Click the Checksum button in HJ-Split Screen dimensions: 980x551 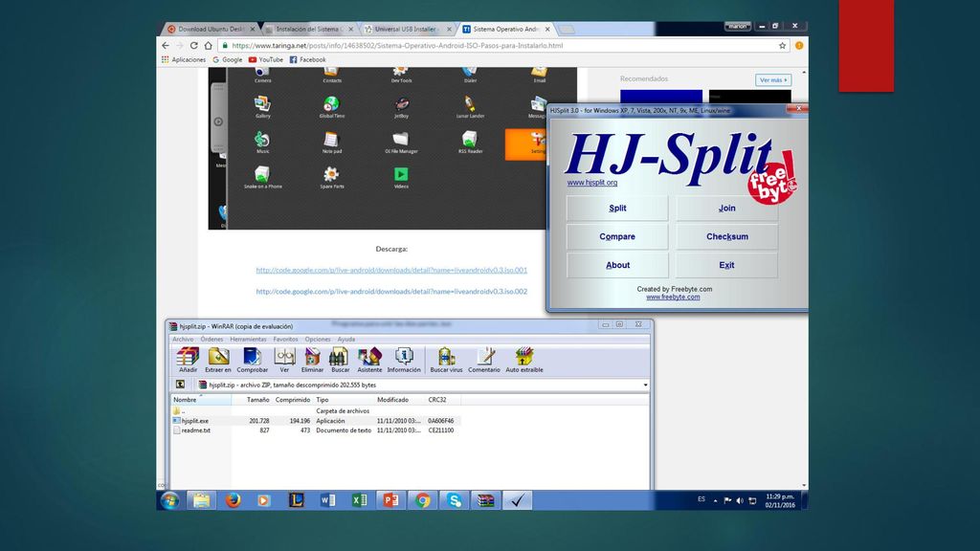[727, 237]
